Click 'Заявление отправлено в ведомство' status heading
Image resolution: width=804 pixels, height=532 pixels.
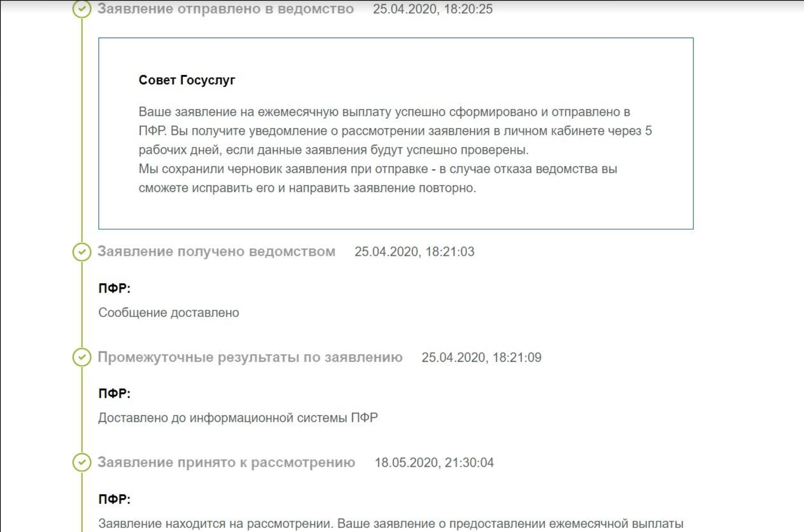point(225,9)
